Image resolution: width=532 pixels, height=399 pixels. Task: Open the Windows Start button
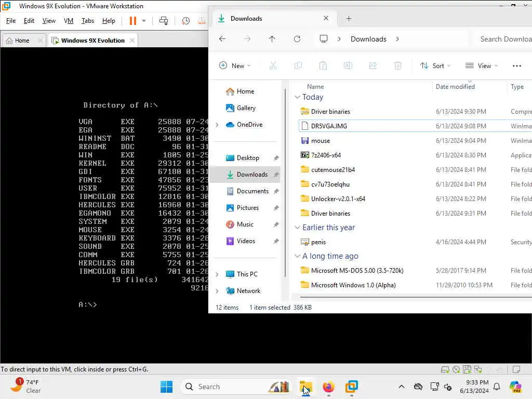[166, 387]
